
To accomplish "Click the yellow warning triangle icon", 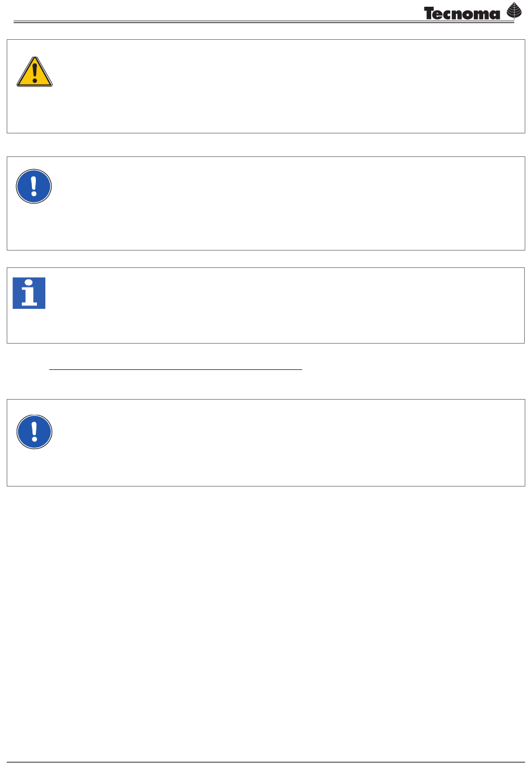I will point(35,72).
